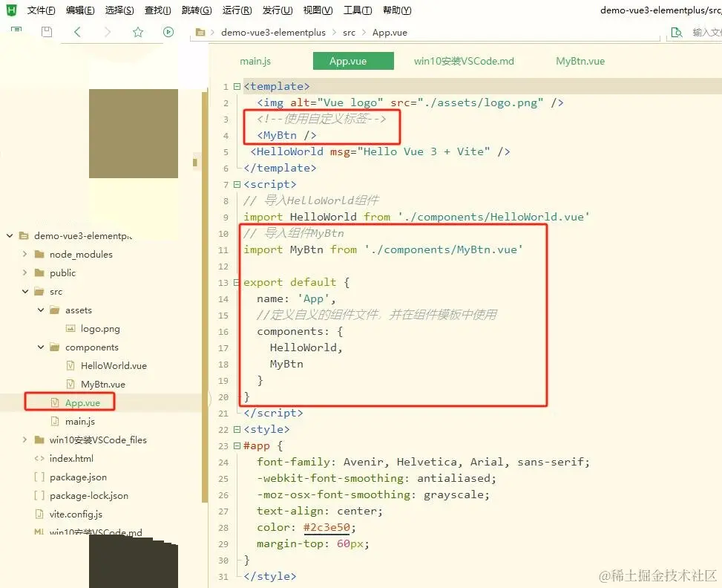Open the 编辑(E) menu
This screenshot has height=588, width=722.
pyautogui.click(x=80, y=10)
